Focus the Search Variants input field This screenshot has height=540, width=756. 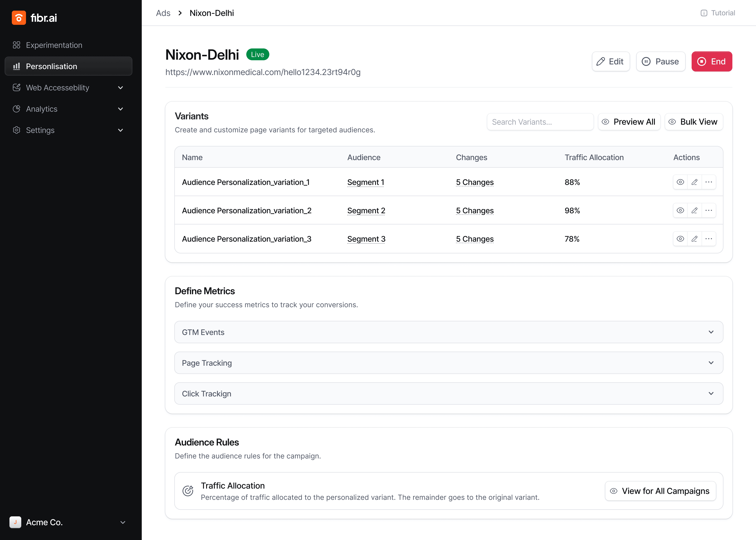(540, 122)
